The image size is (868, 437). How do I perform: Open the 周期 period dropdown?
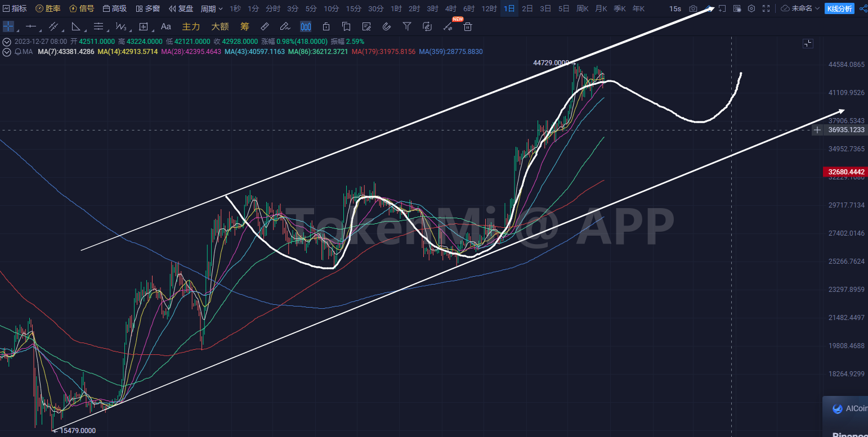(x=212, y=8)
